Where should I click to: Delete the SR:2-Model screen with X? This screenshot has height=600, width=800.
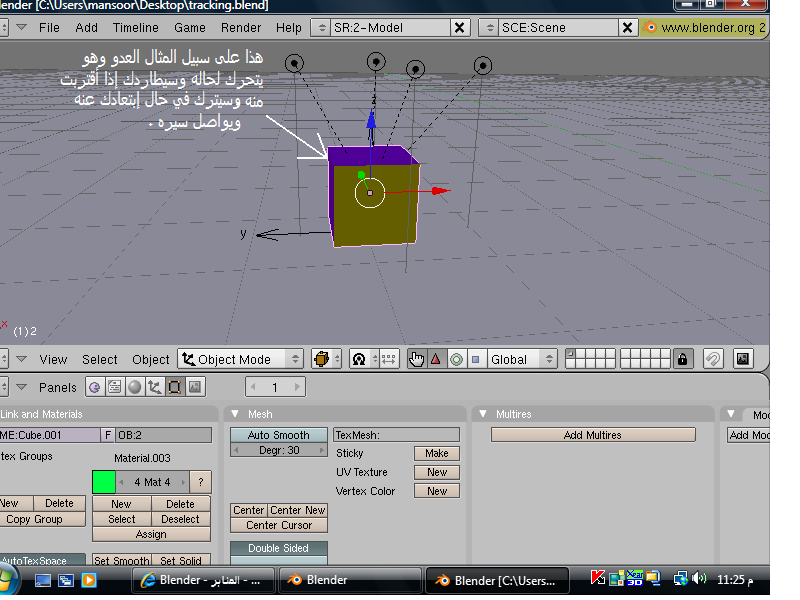point(459,28)
